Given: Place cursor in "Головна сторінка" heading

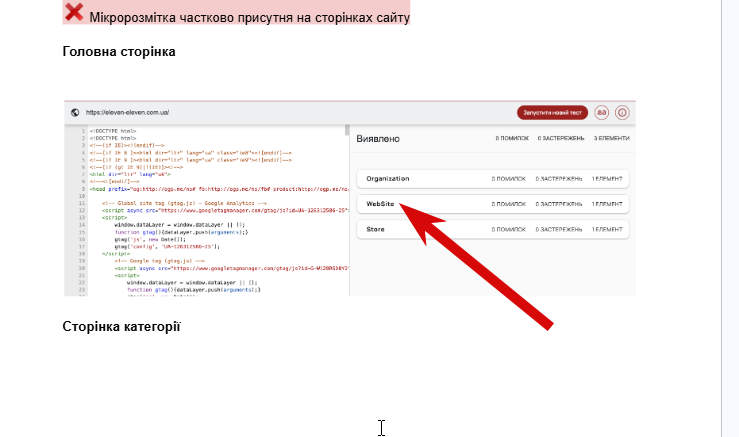Looking at the screenshot, I should point(119,51).
